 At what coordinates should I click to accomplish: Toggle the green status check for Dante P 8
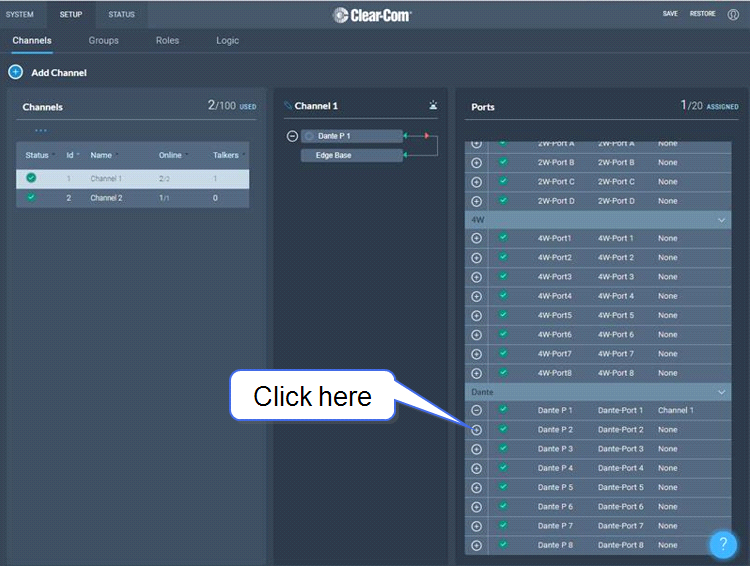[x=504, y=545]
